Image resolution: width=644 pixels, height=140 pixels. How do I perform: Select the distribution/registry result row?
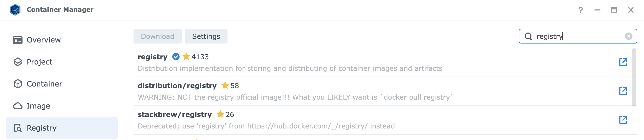tap(383, 91)
